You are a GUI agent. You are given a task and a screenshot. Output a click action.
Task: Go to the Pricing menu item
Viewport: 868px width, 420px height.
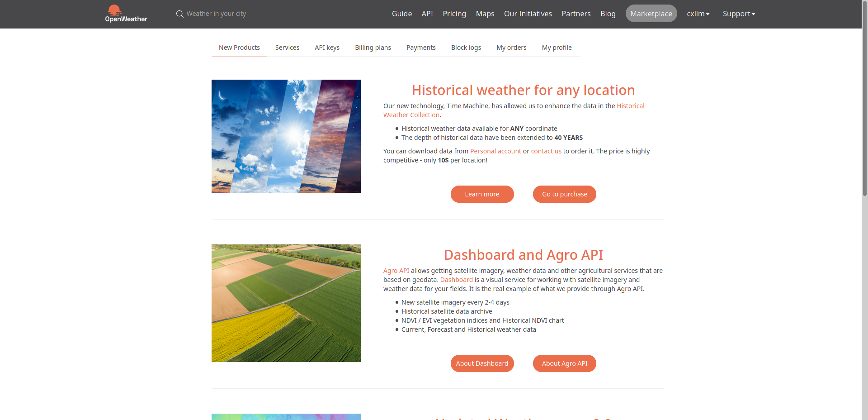454,14
